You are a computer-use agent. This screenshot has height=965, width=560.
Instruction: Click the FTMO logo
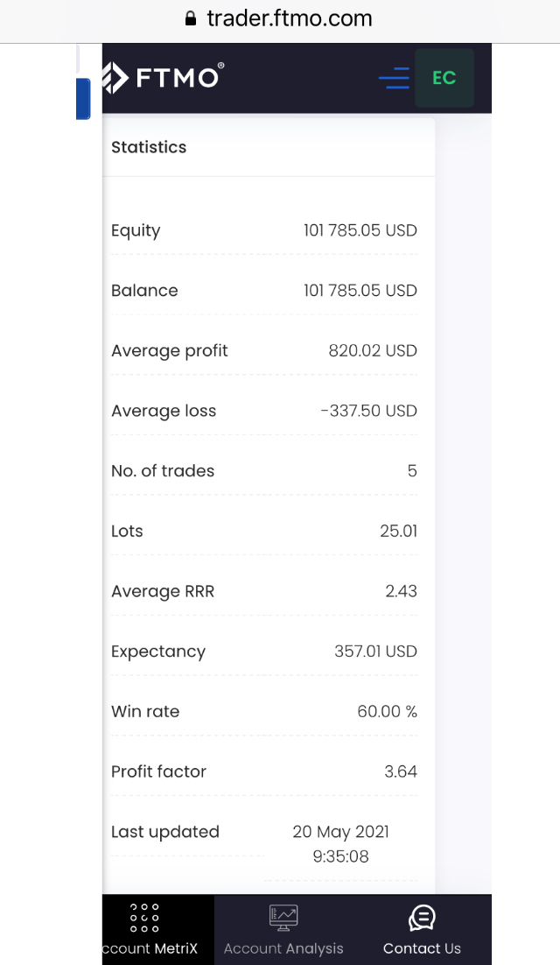tap(164, 78)
